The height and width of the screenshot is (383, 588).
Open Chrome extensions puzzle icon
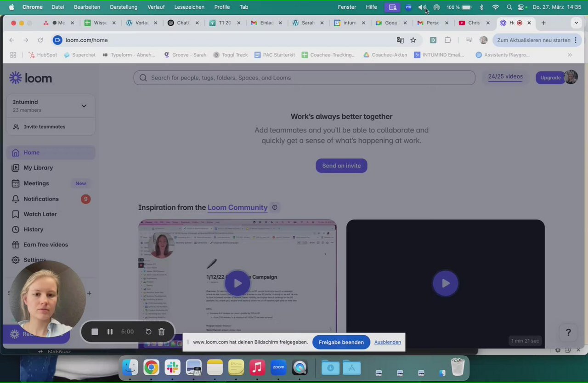(448, 40)
